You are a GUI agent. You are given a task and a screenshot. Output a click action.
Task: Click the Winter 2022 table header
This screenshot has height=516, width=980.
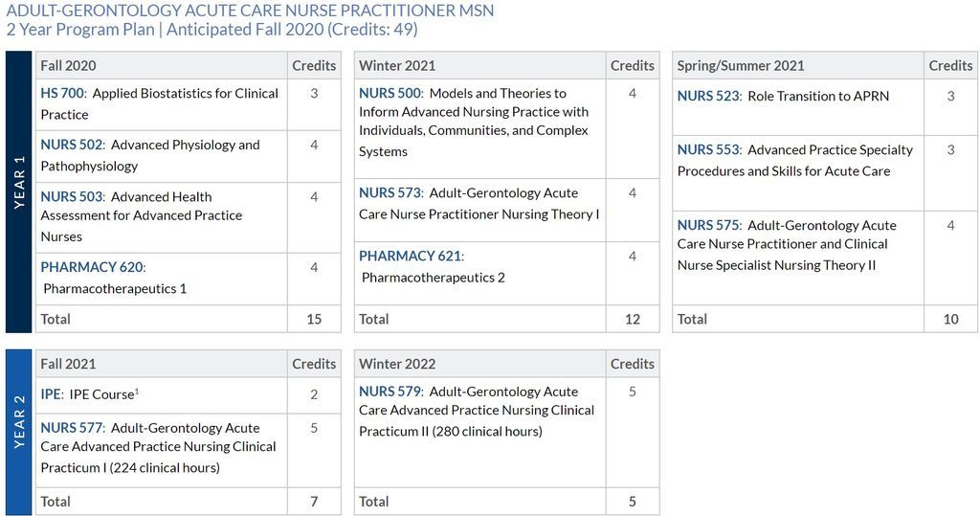pyautogui.click(x=397, y=364)
